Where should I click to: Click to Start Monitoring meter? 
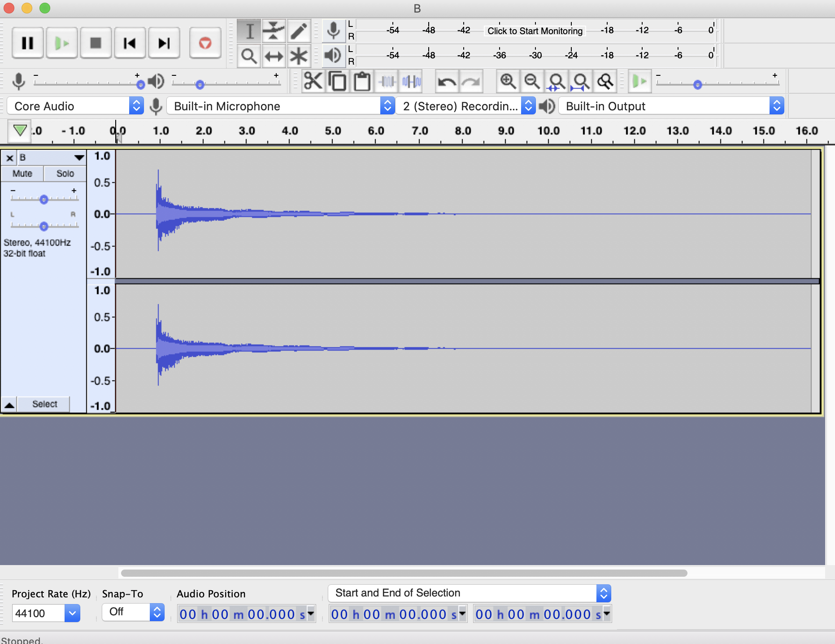click(x=535, y=31)
